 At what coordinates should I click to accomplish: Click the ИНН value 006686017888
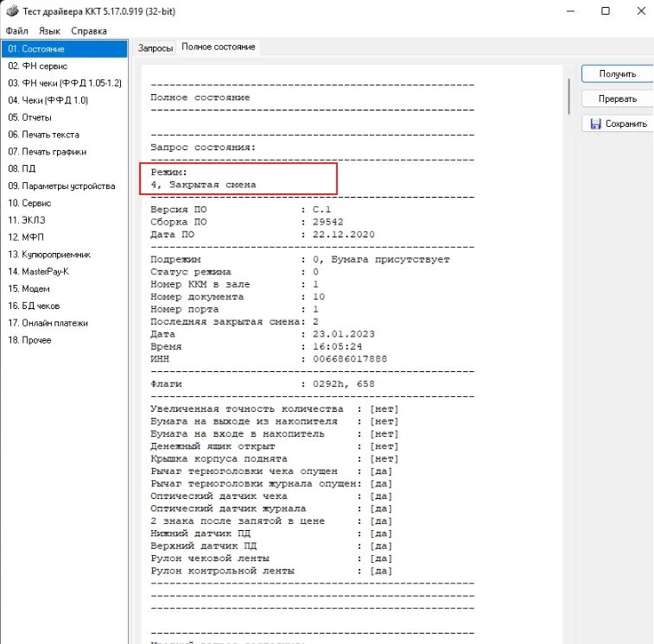point(350,358)
